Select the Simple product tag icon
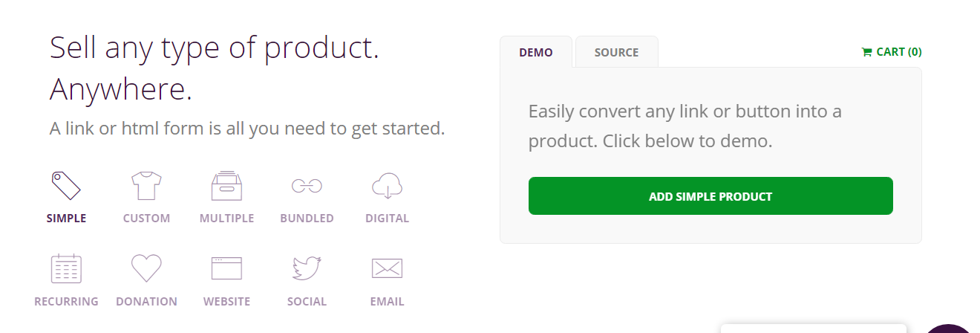The height and width of the screenshot is (333, 980). tap(66, 186)
